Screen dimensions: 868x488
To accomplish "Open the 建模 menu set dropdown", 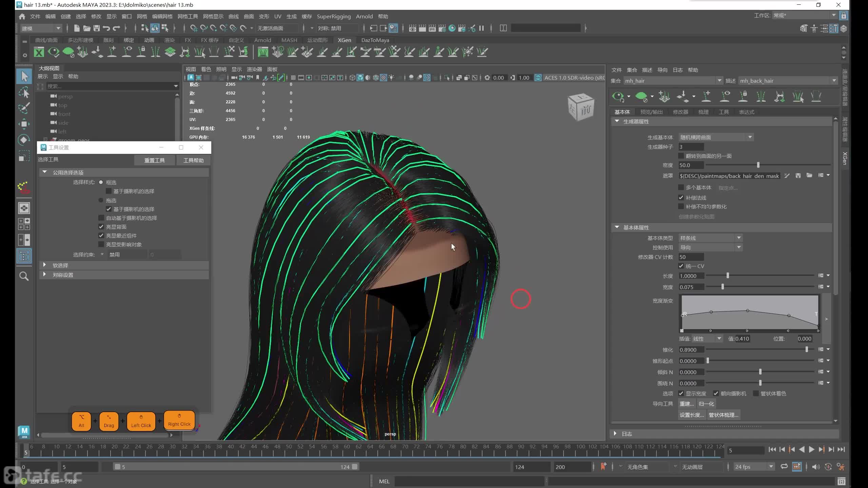I will click(41, 28).
